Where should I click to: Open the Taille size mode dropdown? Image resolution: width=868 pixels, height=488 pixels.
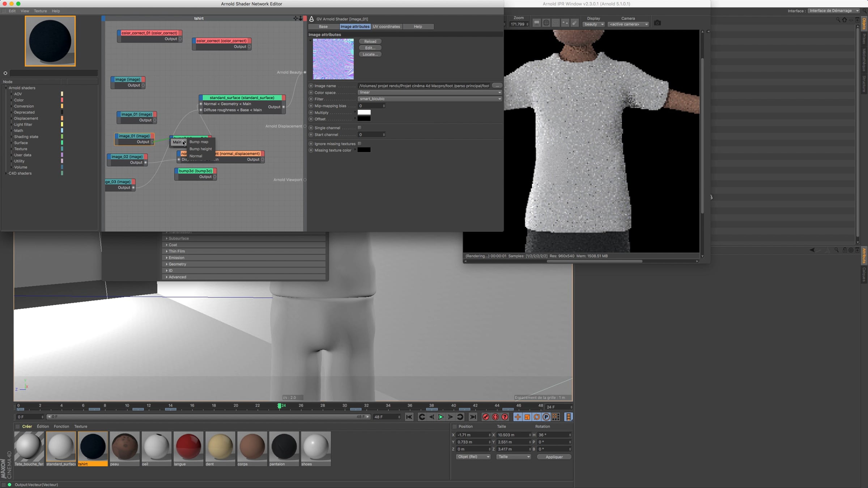click(514, 457)
